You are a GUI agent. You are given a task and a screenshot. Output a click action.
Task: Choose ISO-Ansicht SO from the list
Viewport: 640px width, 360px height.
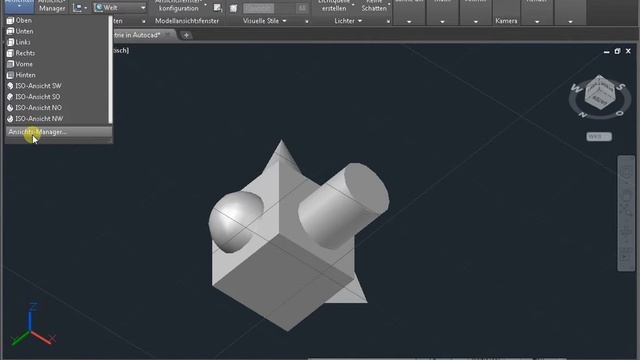(57, 97)
